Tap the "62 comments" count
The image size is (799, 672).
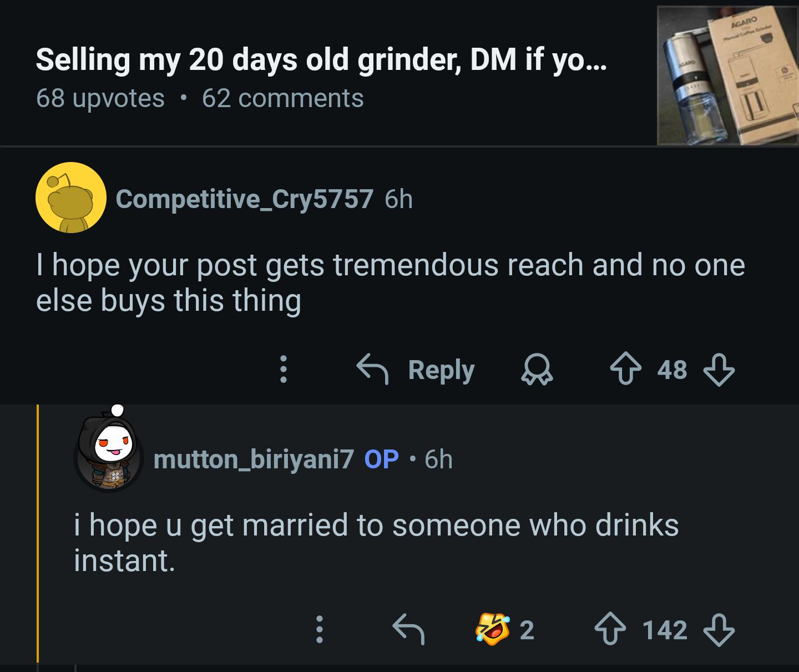282,98
